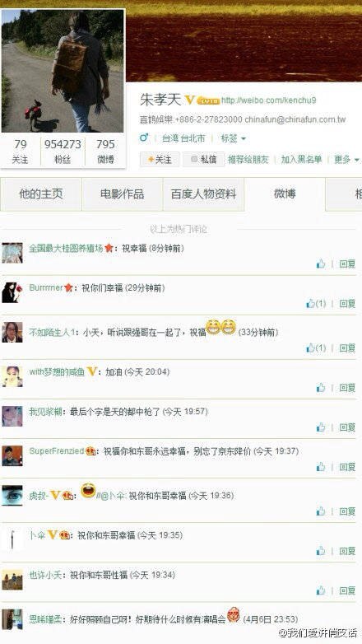Screen dimensions: 362x644
Task: Click the gold V verified badge beside 朱孝天
Action: tap(189, 100)
